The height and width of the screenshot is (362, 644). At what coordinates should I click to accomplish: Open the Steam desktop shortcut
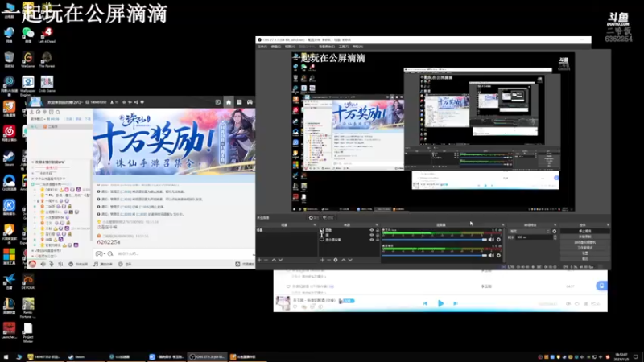9,158
